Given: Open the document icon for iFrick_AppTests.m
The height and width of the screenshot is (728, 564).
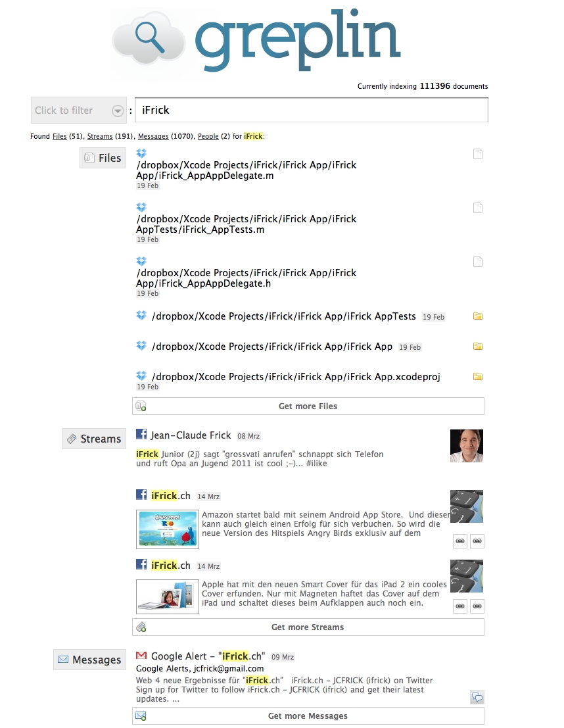Looking at the screenshot, I should tap(478, 208).
